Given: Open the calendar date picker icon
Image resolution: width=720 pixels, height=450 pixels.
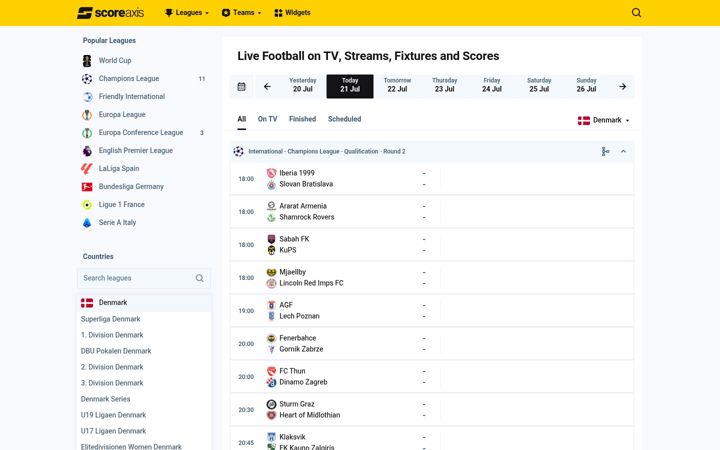Looking at the screenshot, I should [241, 86].
